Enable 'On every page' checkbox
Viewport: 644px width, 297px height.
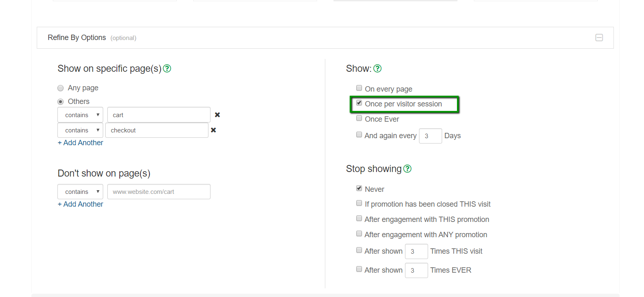point(359,88)
